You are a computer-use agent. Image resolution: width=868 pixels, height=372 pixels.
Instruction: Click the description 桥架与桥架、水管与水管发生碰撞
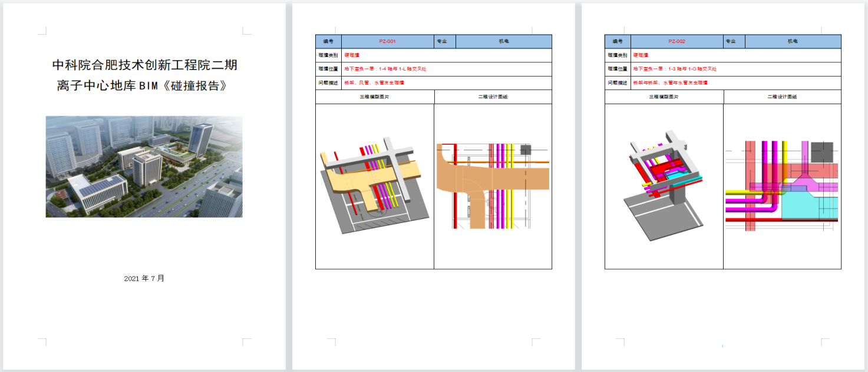tap(671, 83)
